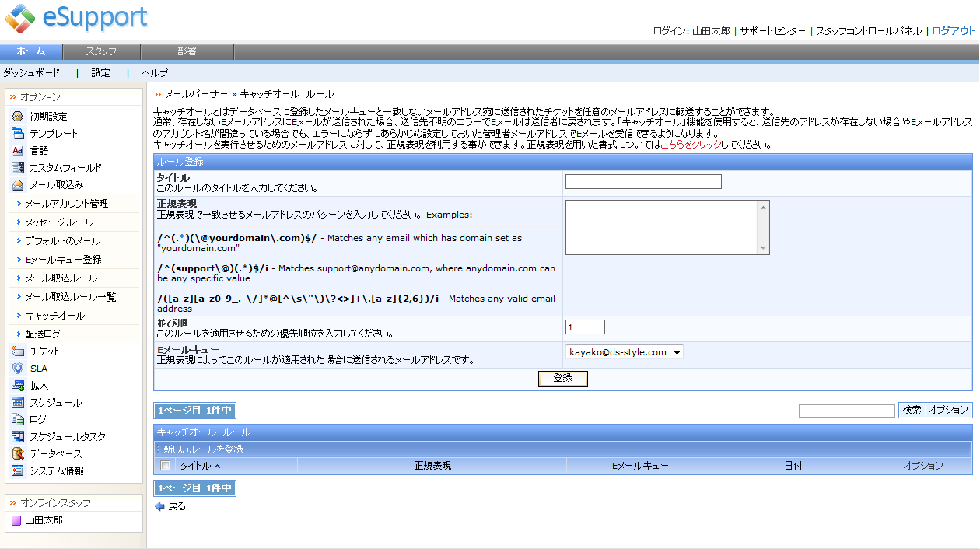The height and width of the screenshot is (549, 980).
Task: Open 初期設定 settings icon in sidebar
Action: [18, 116]
